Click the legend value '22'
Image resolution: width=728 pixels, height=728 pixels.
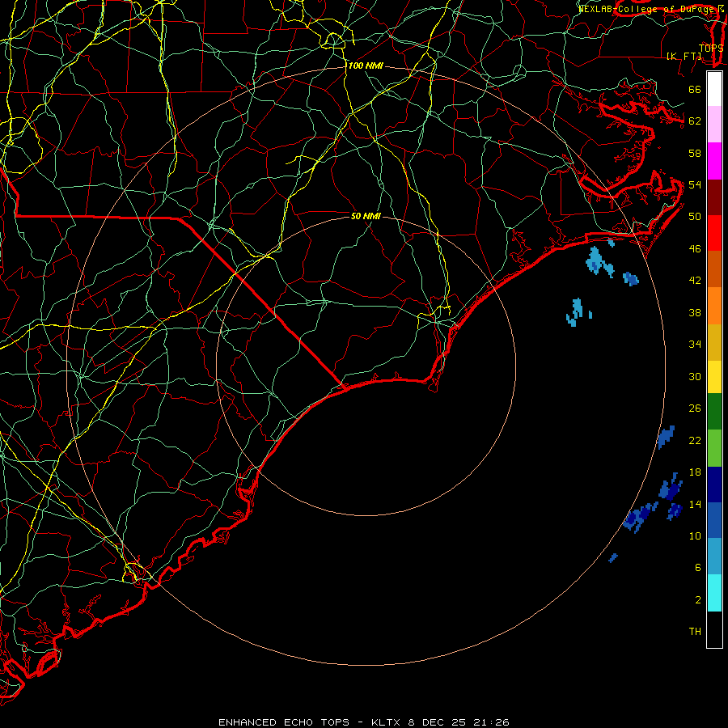pos(695,440)
